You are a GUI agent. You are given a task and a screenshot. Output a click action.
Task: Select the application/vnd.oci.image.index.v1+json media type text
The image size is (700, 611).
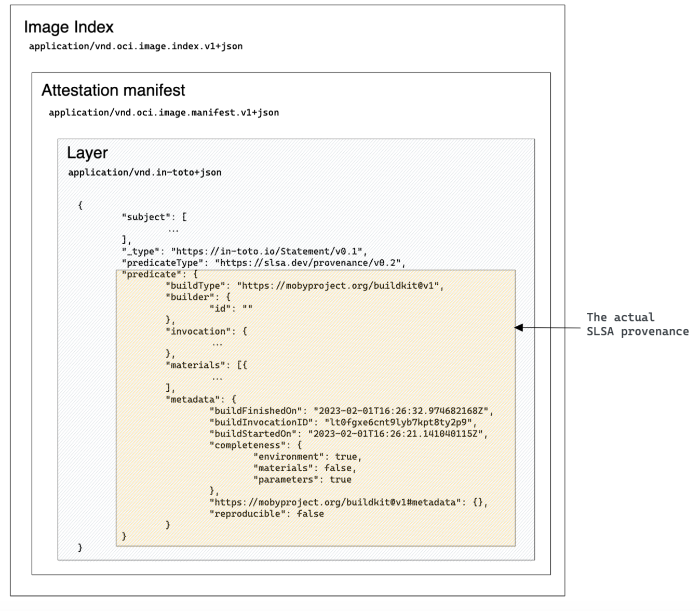coord(136,46)
